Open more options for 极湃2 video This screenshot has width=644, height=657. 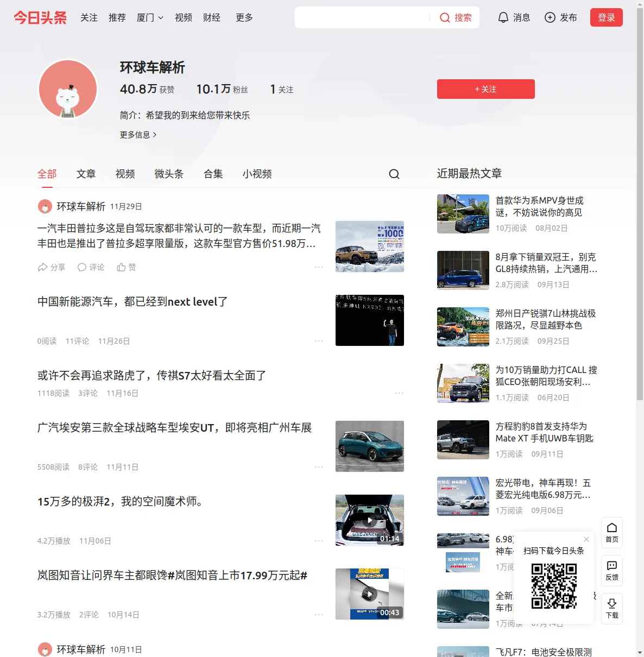click(x=319, y=541)
